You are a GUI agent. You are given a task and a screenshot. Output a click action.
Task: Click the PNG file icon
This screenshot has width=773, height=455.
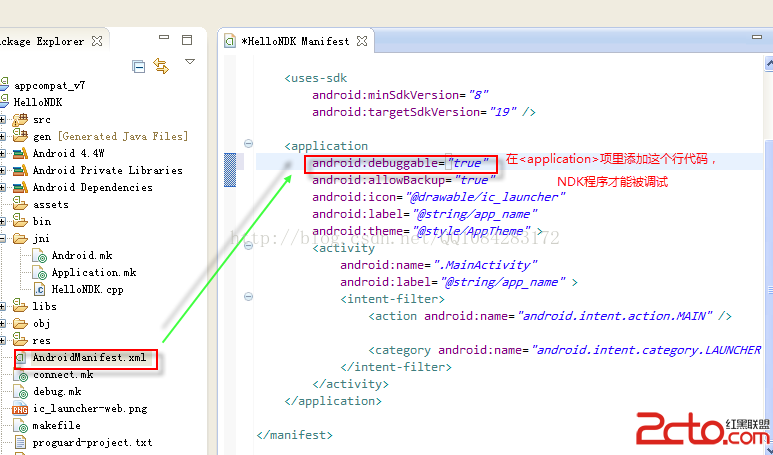coord(20,409)
